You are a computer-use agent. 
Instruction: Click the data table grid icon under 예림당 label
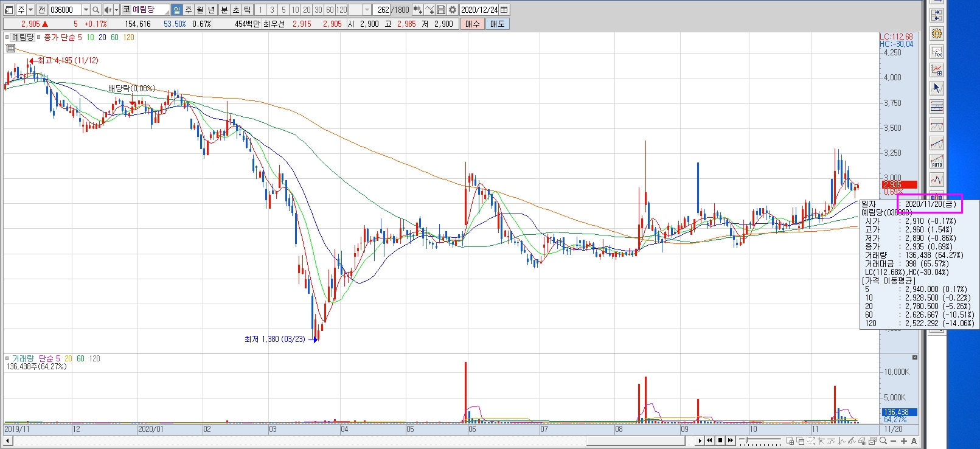click(10, 48)
